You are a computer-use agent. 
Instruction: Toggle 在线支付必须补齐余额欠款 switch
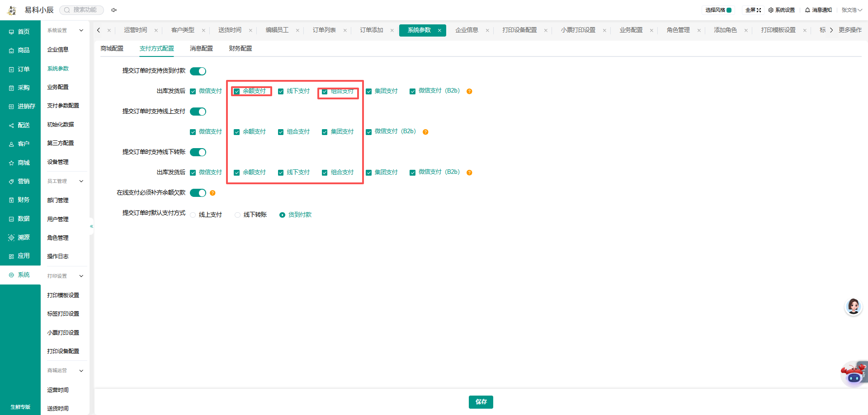198,193
